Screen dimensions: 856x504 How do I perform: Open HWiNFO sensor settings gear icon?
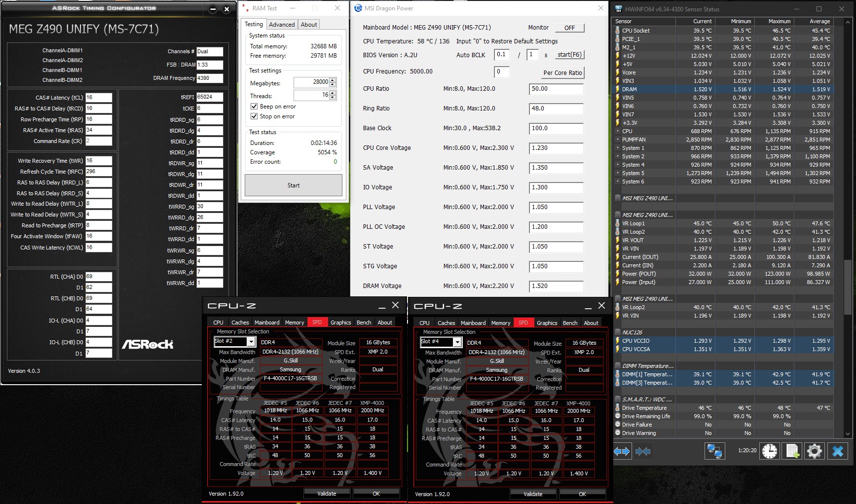click(815, 451)
